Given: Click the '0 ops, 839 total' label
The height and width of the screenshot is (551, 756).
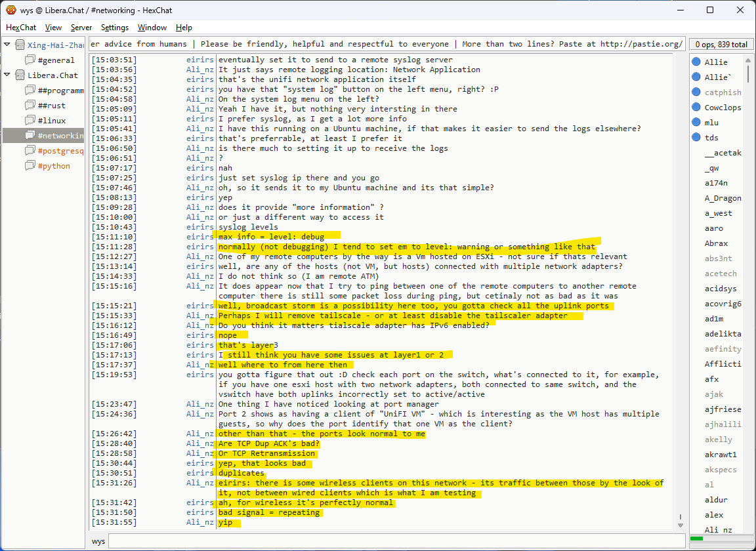Looking at the screenshot, I should [721, 45].
